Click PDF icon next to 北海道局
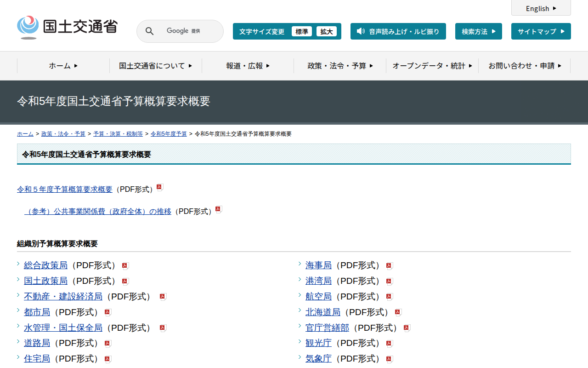This screenshot has width=588, height=368. 398,313
